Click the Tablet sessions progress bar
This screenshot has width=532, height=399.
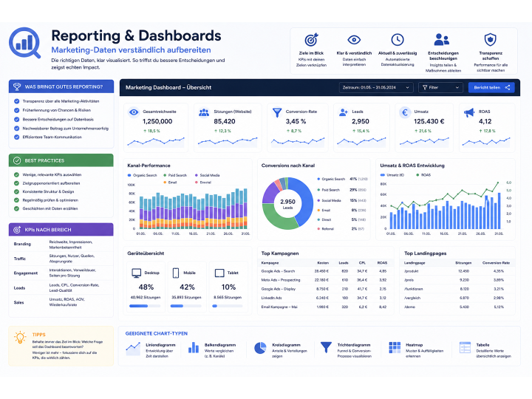228,306
